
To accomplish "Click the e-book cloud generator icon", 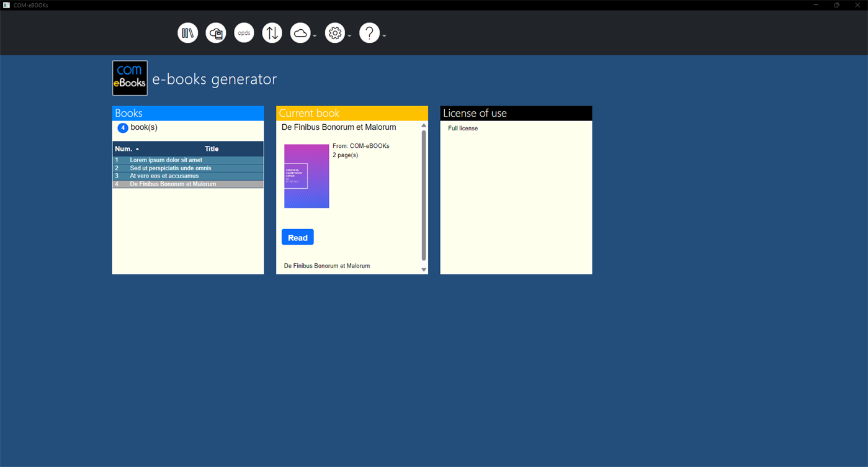I will click(215, 32).
